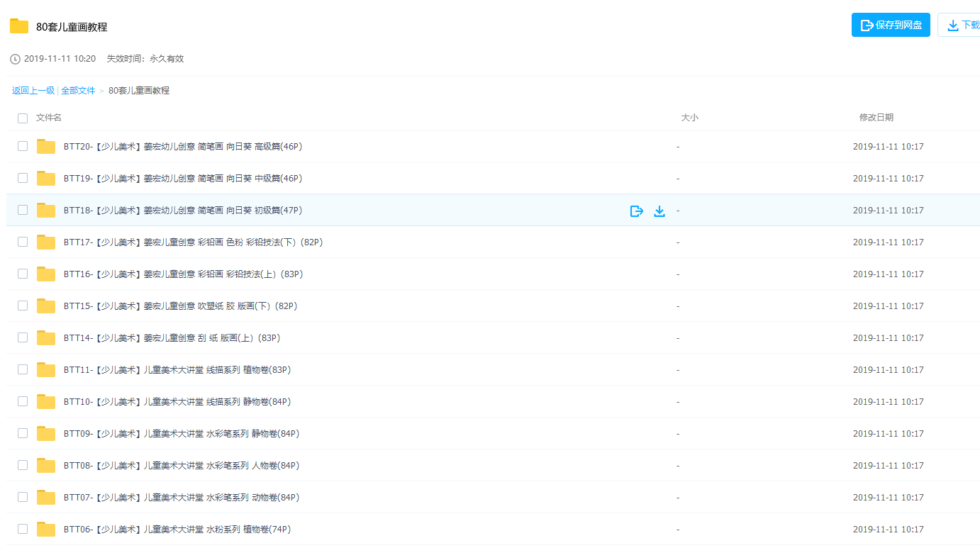
Task: Click download arrow icon on BTT18 row
Action: (659, 211)
